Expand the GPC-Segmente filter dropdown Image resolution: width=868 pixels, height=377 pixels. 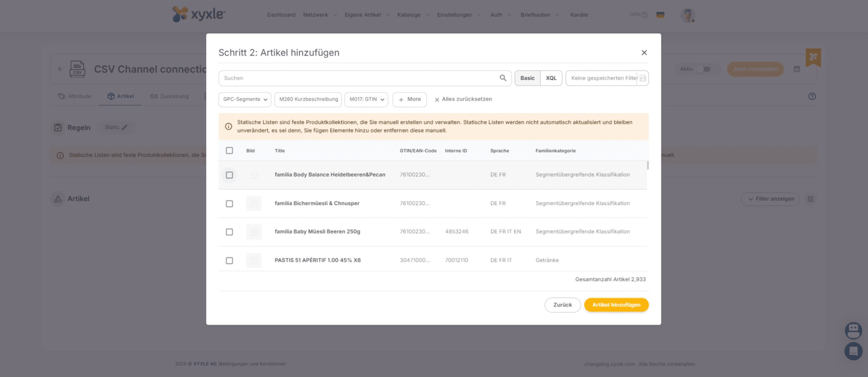tap(245, 99)
